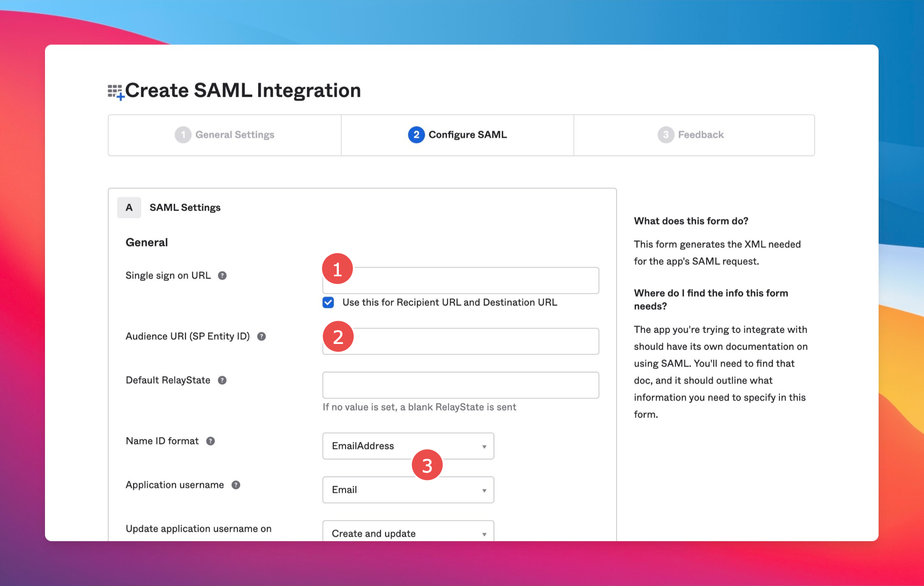Viewport: 924px width, 586px height.
Task: Click help icon beside Single sign on URL
Action: (x=222, y=275)
